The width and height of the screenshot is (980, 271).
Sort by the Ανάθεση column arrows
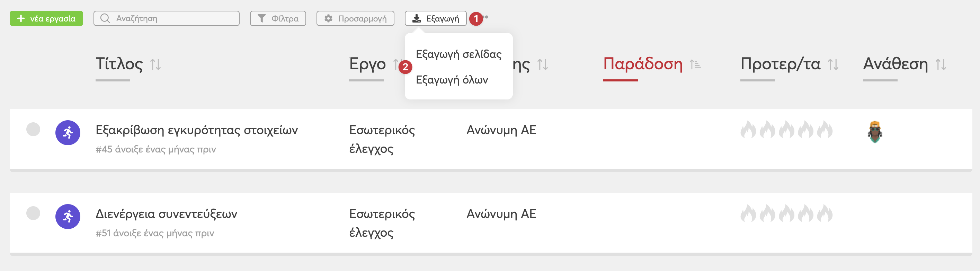click(x=941, y=64)
